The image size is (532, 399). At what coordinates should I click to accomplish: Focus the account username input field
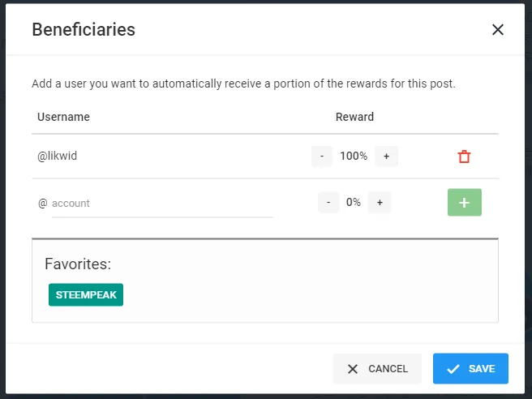162,204
